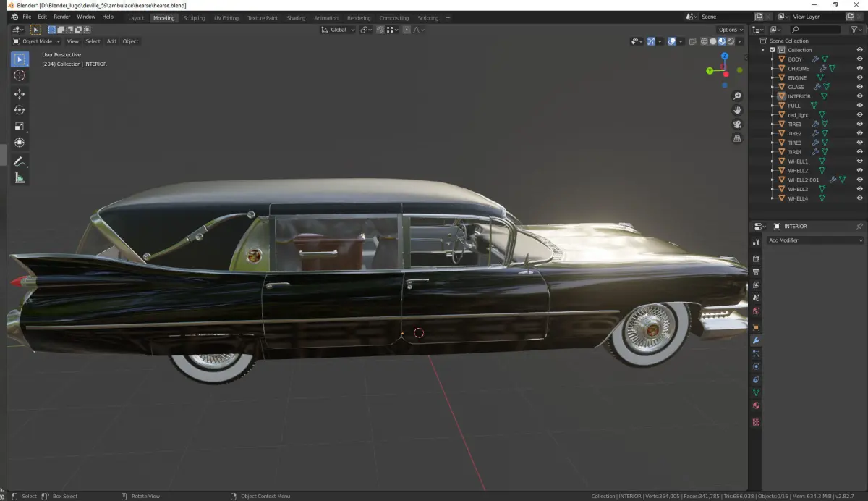Open the World properties tab

[756, 311]
